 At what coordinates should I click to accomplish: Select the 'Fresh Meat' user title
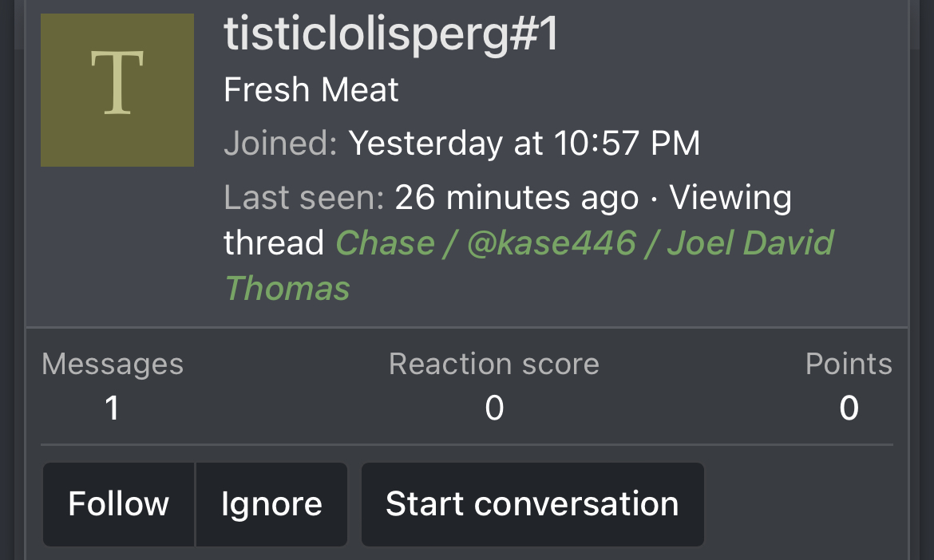click(x=311, y=90)
